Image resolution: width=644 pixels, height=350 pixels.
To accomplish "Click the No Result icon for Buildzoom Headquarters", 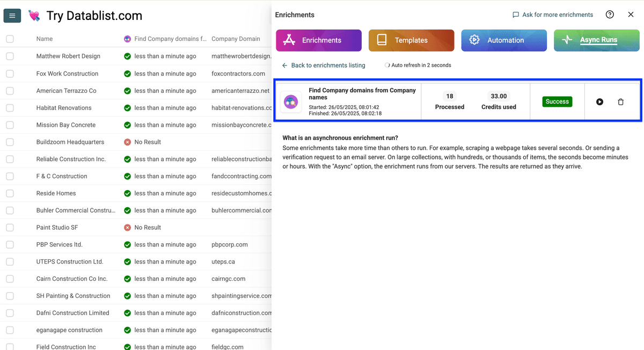I will [x=127, y=142].
